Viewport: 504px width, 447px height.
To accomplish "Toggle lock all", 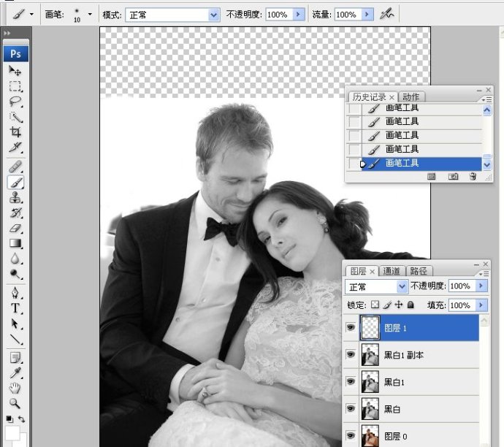I will click(x=411, y=305).
